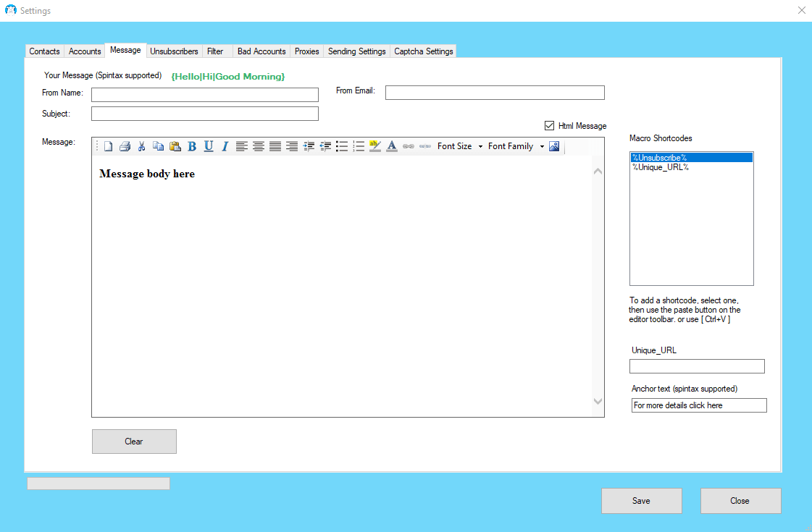
Task: Select the Cut scissors icon
Action: pyautogui.click(x=141, y=146)
